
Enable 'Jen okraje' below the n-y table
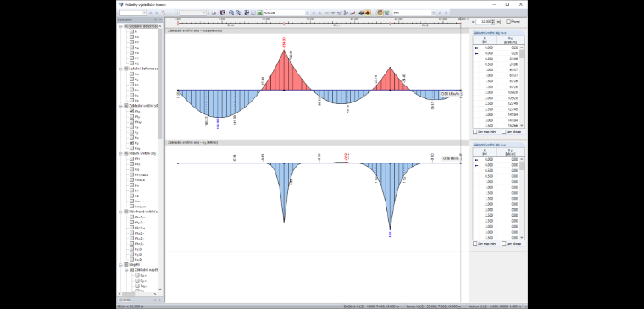[504, 243]
